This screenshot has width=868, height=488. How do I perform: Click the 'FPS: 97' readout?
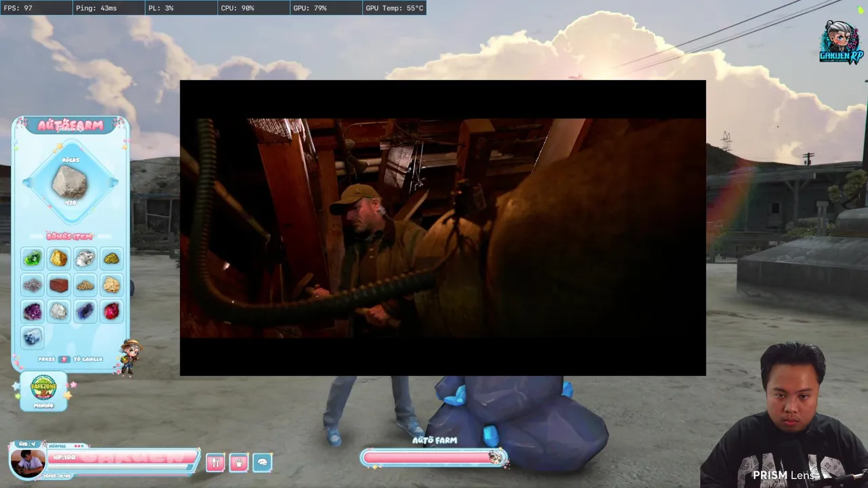click(18, 8)
